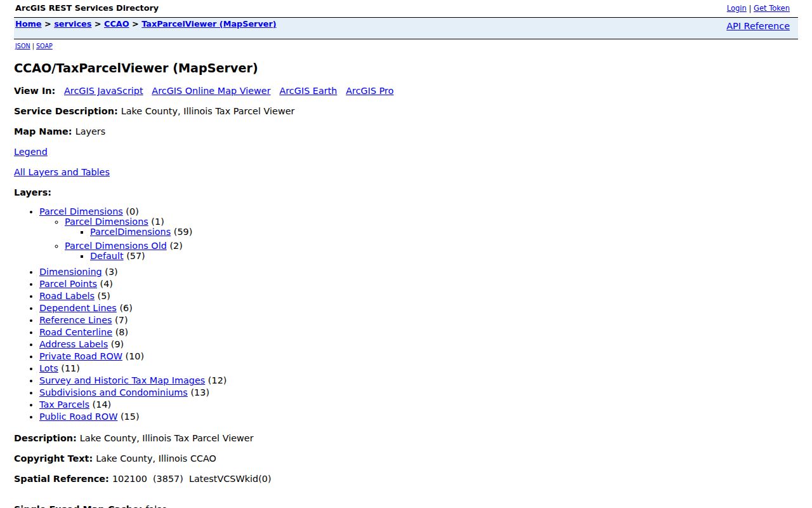Click the TaxParcelViewer (MapServer) breadcrumb link
Image resolution: width=812 pixels, height=508 pixels.
tap(209, 24)
